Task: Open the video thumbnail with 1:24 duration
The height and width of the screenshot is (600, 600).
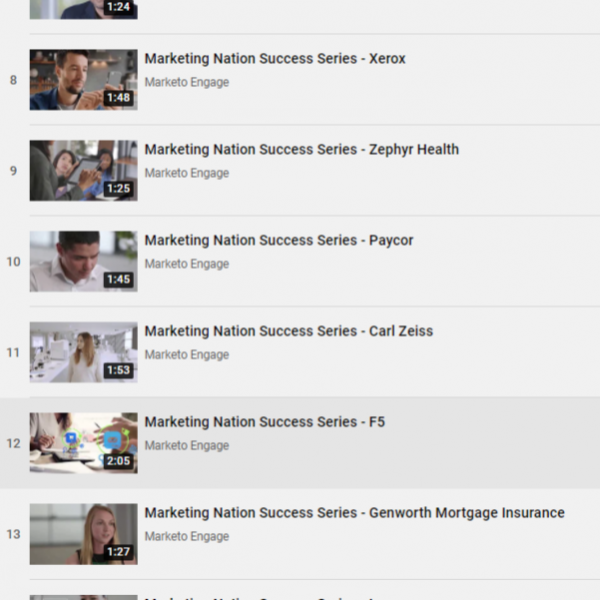Action: [x=83, y=9]
